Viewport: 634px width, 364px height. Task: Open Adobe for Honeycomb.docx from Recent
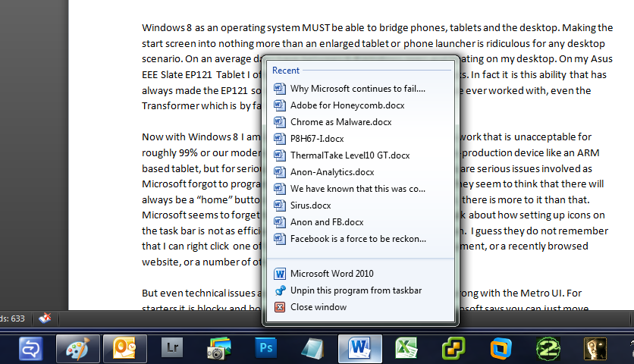pos(360,105)
